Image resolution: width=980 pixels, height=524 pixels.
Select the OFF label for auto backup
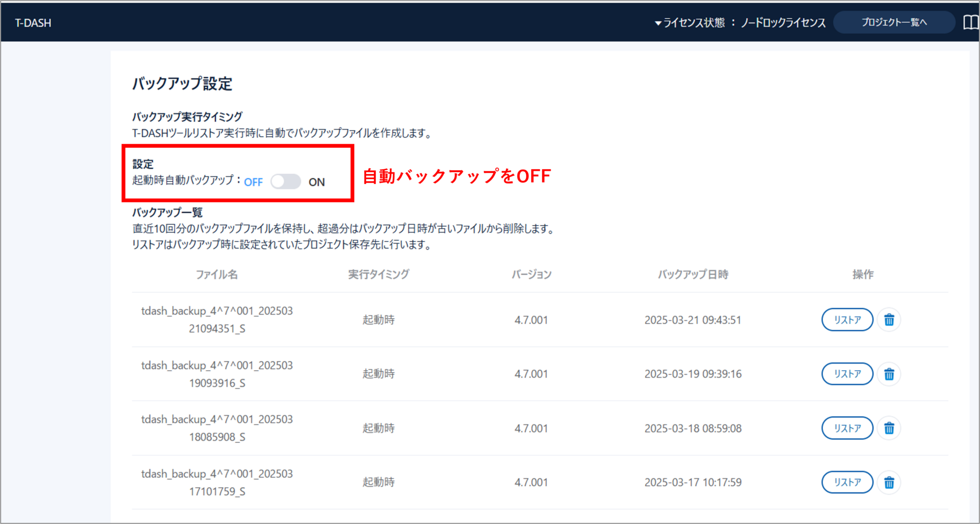(x=253, y=182)
